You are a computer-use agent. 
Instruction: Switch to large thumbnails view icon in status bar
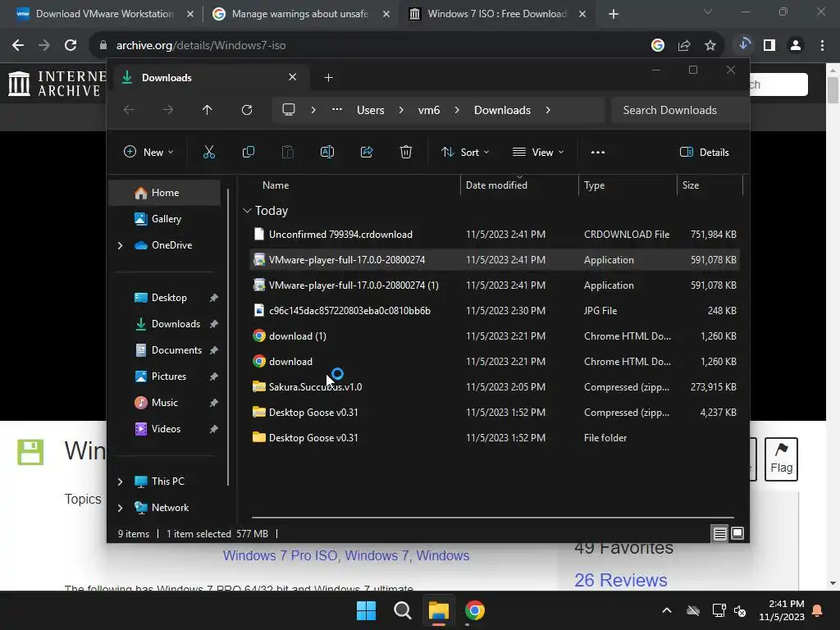737,533
